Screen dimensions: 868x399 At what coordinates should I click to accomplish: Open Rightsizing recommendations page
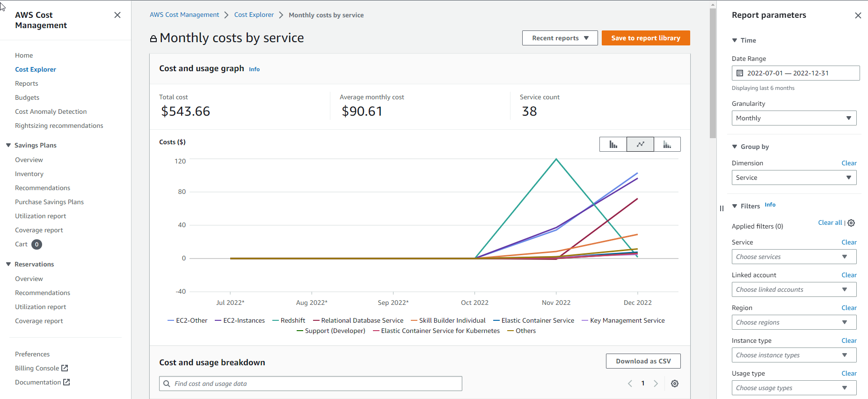click(x=59, y=126)
